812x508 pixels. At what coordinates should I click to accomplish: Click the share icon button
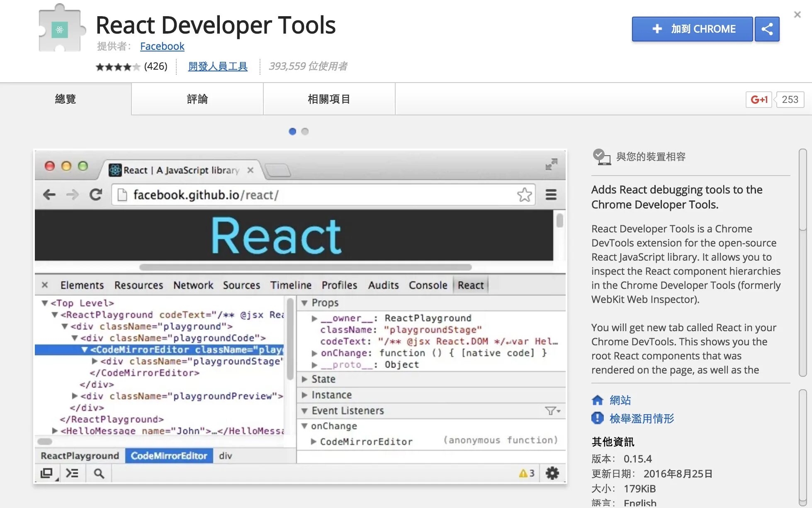coord(767,29)
